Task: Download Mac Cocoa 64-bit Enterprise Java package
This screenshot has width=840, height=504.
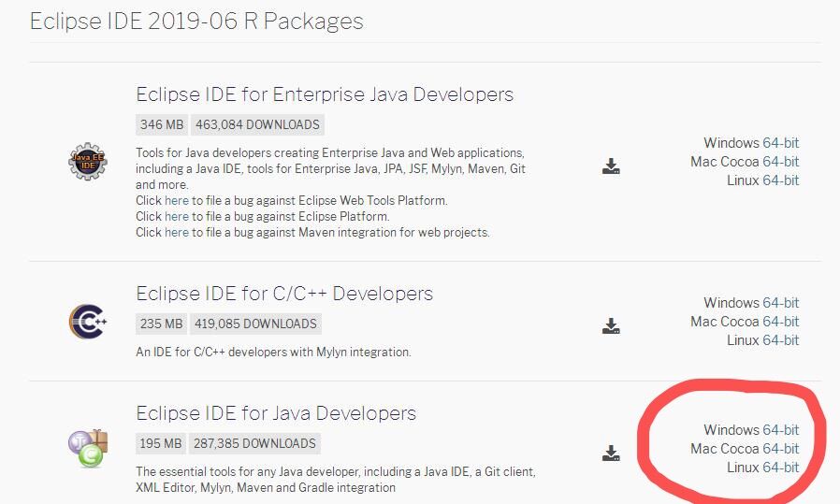Action: (x=780, y=162)
